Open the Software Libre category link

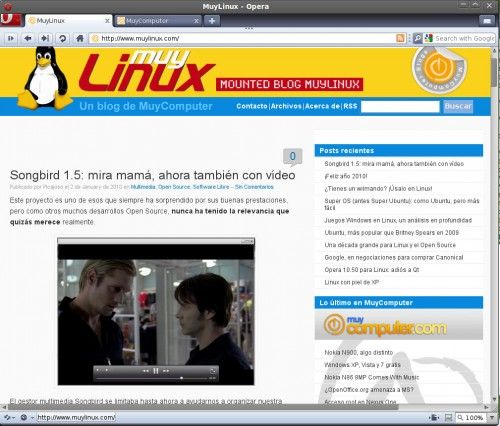click(211, 187)
